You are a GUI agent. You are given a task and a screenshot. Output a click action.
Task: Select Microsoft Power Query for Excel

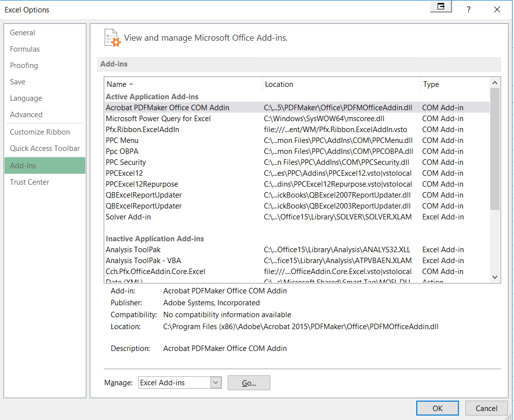pyautogui.click(x=158, y=119)
